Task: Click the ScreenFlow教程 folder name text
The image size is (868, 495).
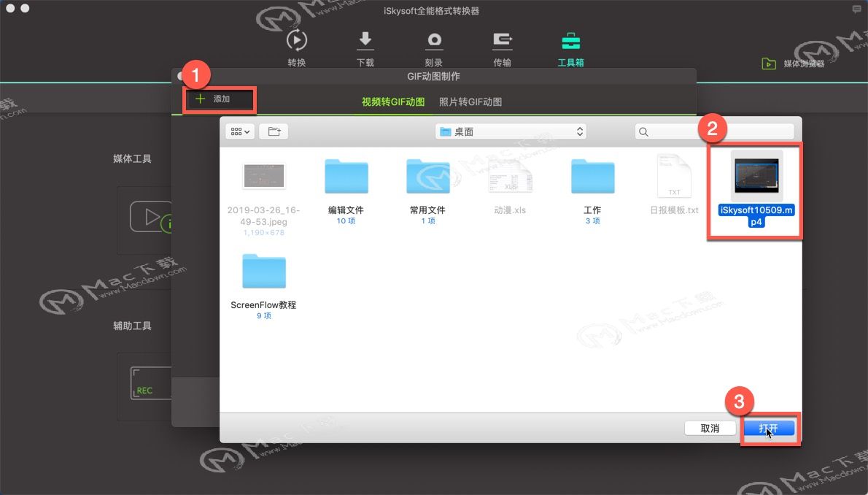Action: [x=263, y=305]
